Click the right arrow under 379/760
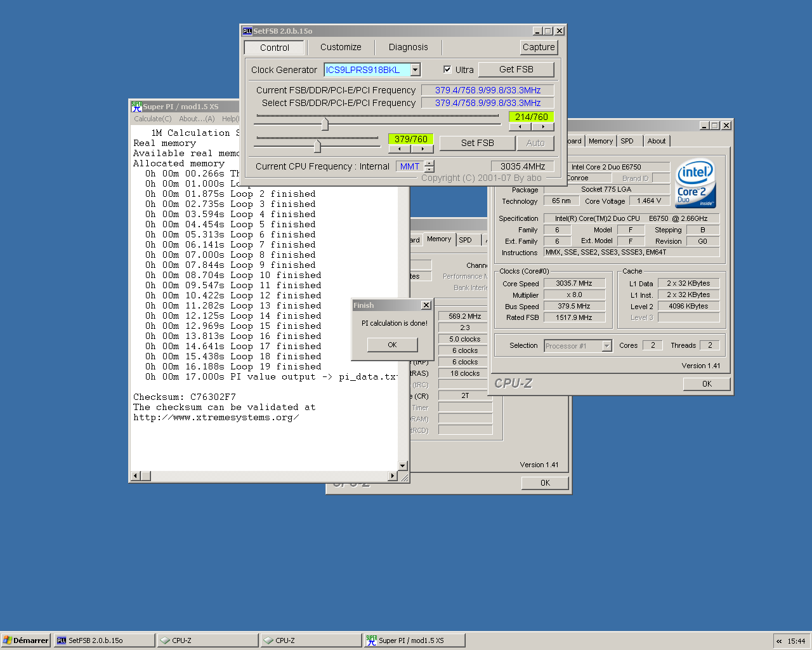Image resolution: width=812 pixels, height=650 pixels. click(422, 149)
